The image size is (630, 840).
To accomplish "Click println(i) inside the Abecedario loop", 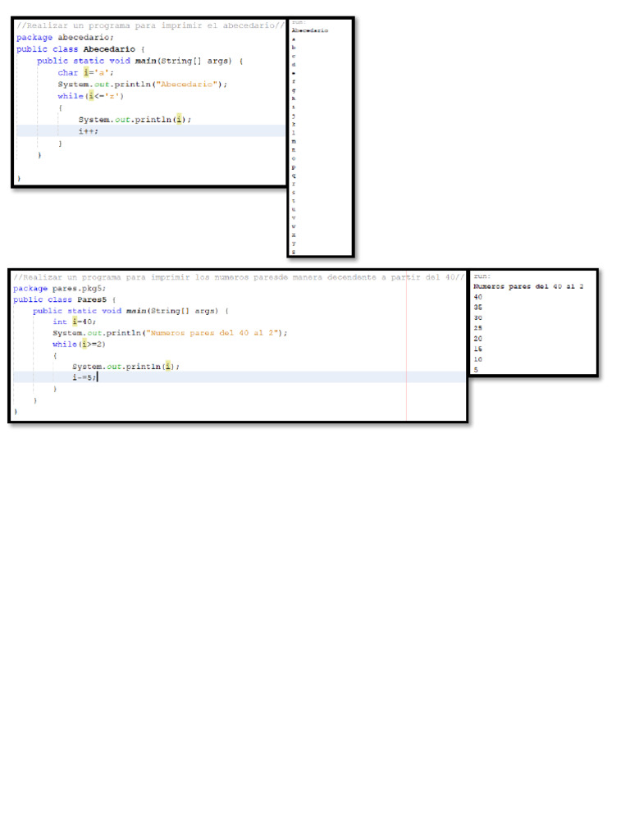I will click(x=135, y=120).
